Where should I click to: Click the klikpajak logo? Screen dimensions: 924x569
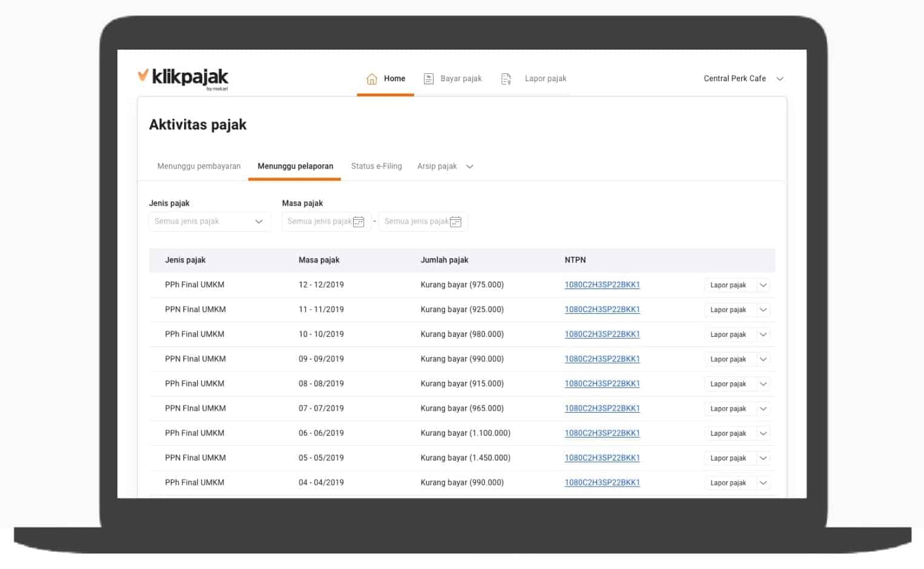(x=183, y=78)
